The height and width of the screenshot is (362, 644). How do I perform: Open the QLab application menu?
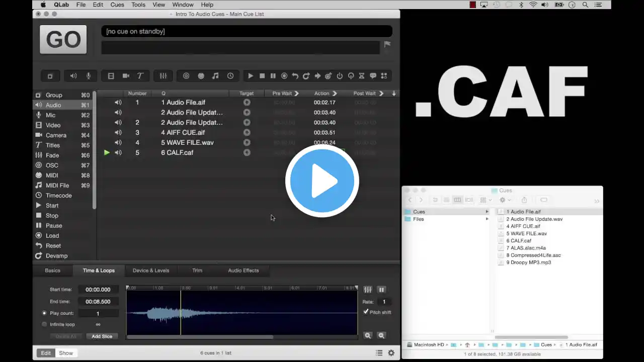tap(61, 5)
